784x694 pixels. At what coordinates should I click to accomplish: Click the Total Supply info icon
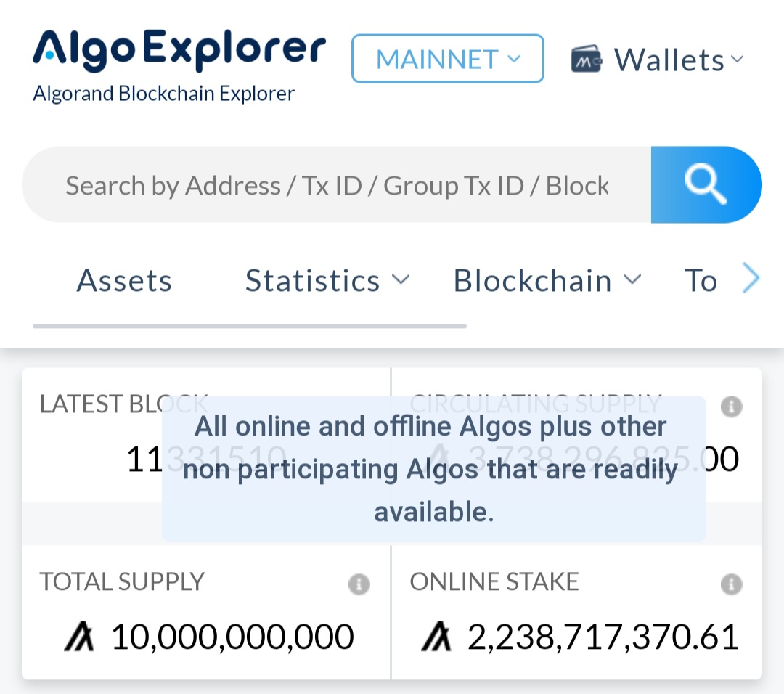[359, 584]
